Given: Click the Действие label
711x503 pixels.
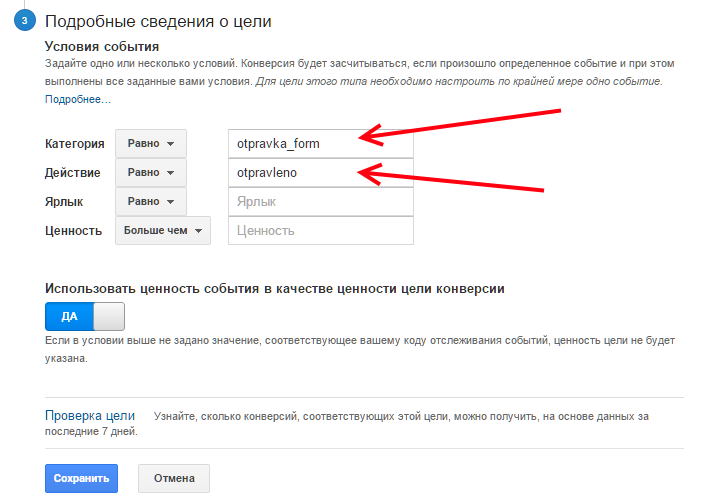Looking at the screenshot, I should coord(73,173).
